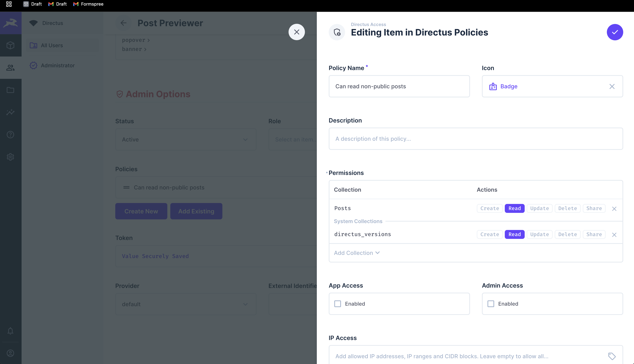
Task: Open the File Library folder icon
Action: point(10,90)
